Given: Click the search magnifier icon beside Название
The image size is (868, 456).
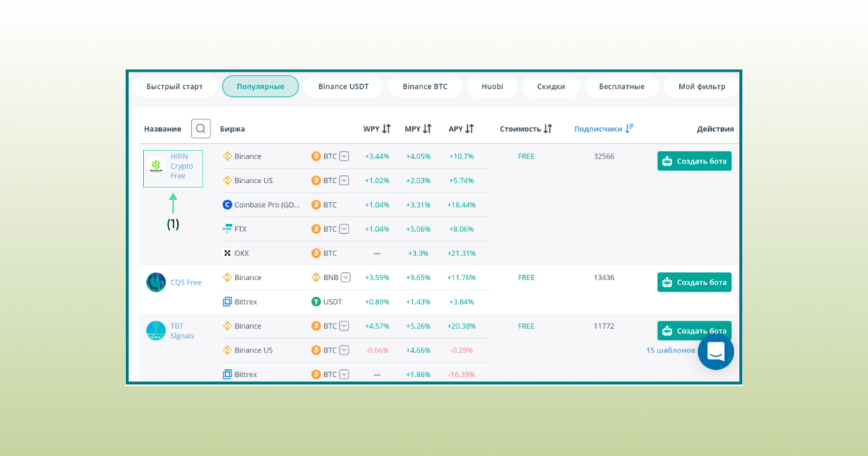Looking at the screenshot, I should 200,129.
